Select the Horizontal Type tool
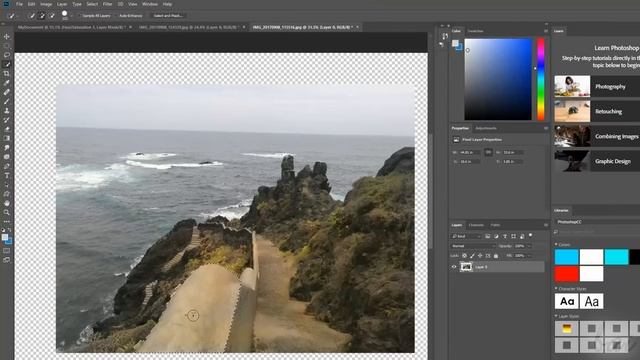 7,176
